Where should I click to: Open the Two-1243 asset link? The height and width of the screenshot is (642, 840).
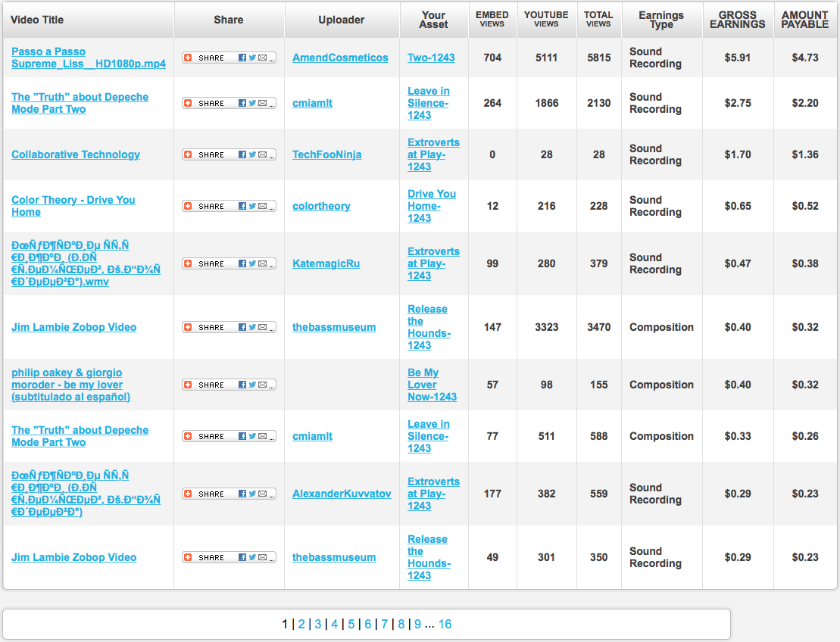[431, 58]
